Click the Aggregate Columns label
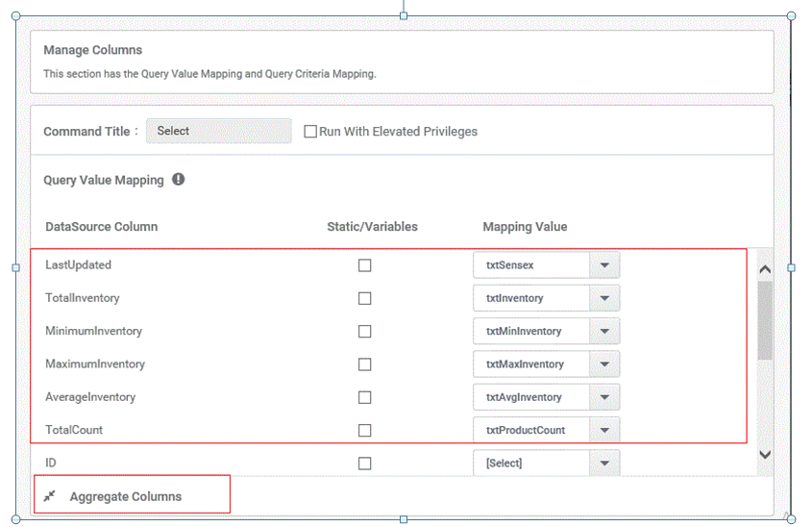This screenshot has width=812, height=527. [x=126, y=496]
